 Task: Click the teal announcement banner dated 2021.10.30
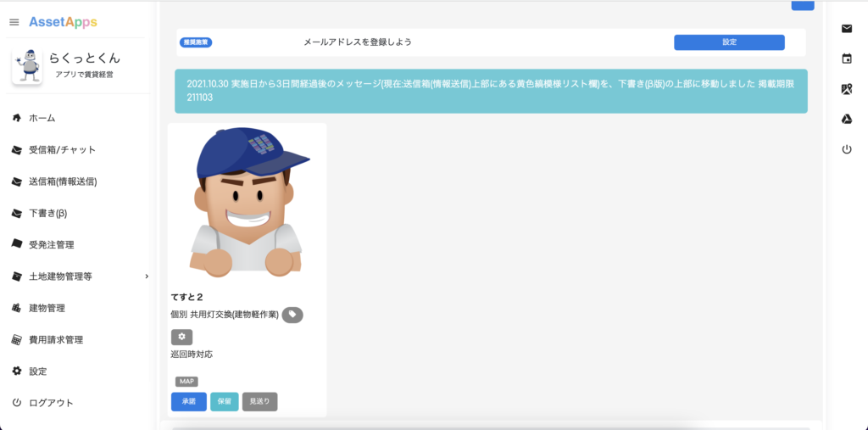(491, 92)
